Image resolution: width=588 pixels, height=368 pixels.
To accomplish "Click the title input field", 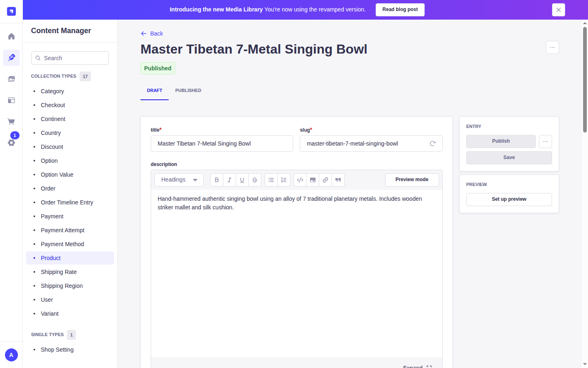I will point(222,144).
